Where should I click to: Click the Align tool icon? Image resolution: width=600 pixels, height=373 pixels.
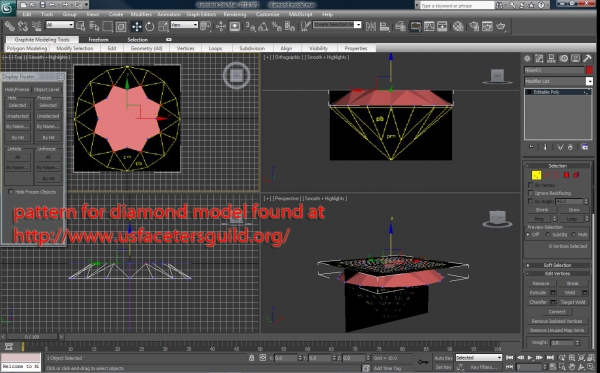pyautogui.click(x=385, y=26)
